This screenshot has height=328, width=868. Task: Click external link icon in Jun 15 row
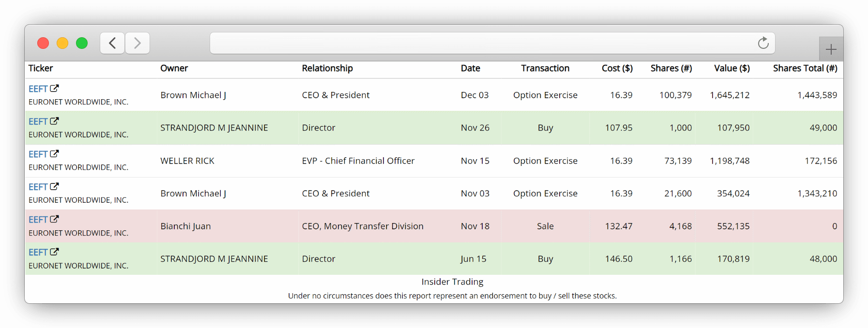54,252
